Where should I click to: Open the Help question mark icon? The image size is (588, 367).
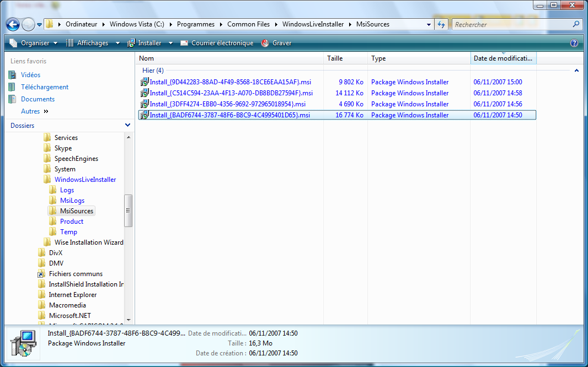pos(574,43)
